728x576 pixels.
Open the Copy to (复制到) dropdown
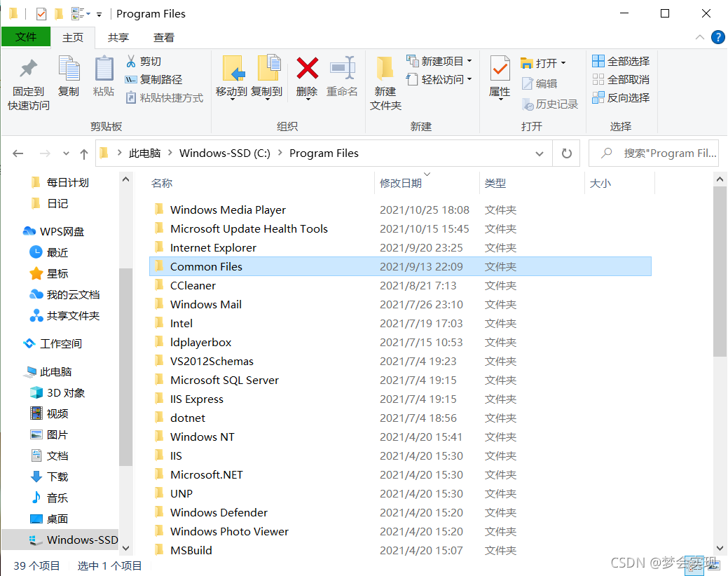(x=267, y=100)
